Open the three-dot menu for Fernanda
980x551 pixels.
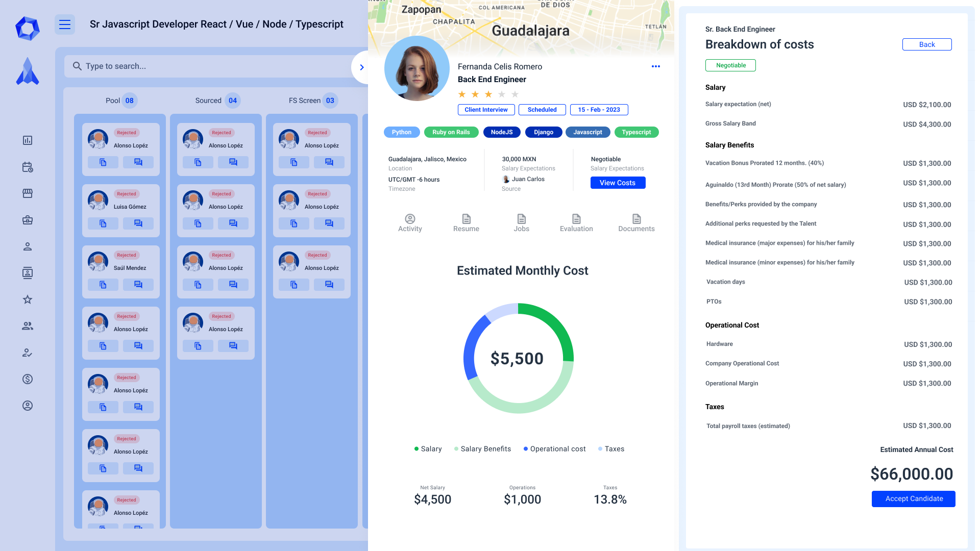pos(655,66)
